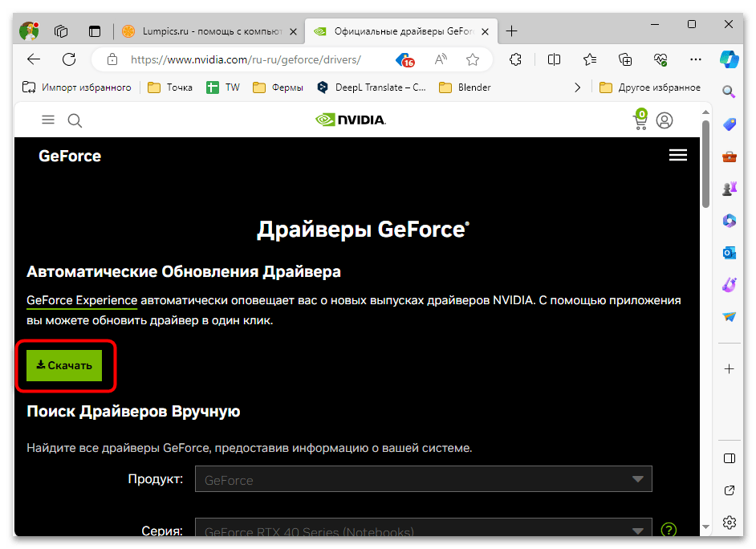Image resolution: width=756 pixels, height=549 pixels.
Task: Go back to the previous page
Action: pyautogui.click(x=34, y=59)
